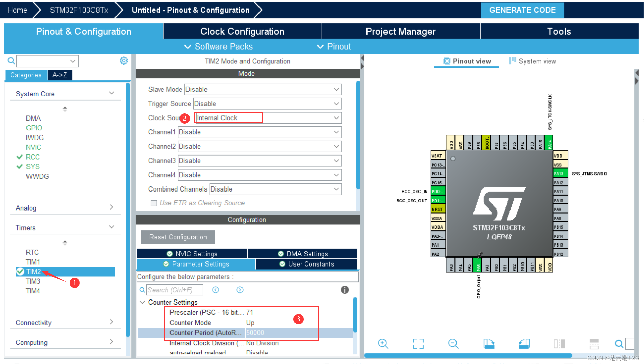Viewport: 644px width, 364px height.
Task: Open the Tools tab
Action: pos(559,31)
